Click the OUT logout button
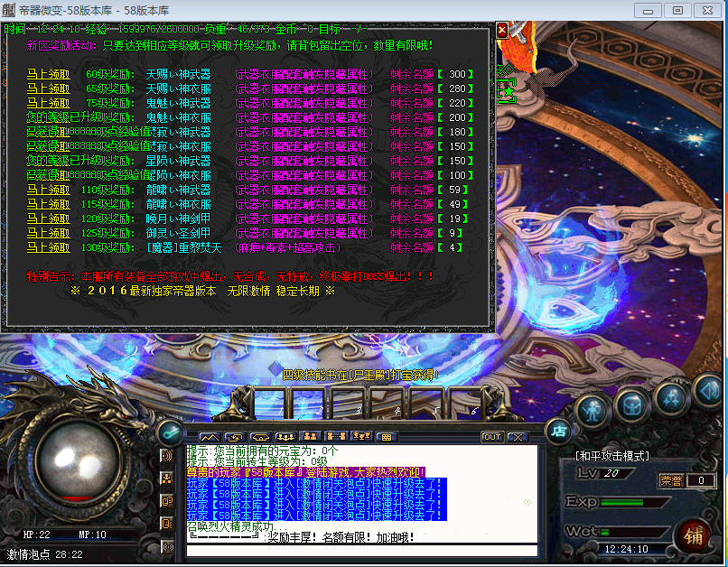Screen dimensions: 728x567 tap(492, 437)
